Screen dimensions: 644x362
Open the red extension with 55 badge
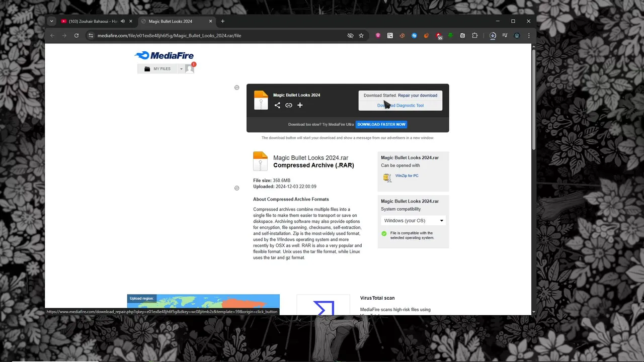coord(439,36)
